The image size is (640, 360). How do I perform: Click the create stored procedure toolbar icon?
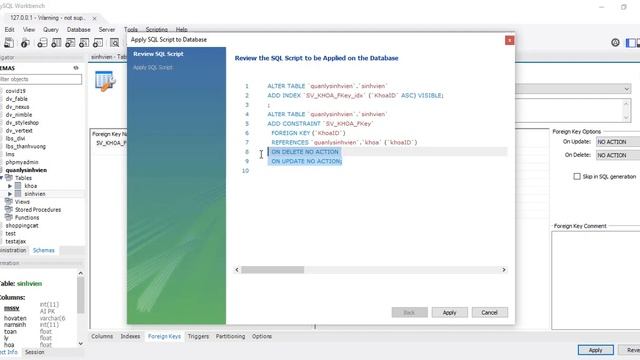click(84, 42)
